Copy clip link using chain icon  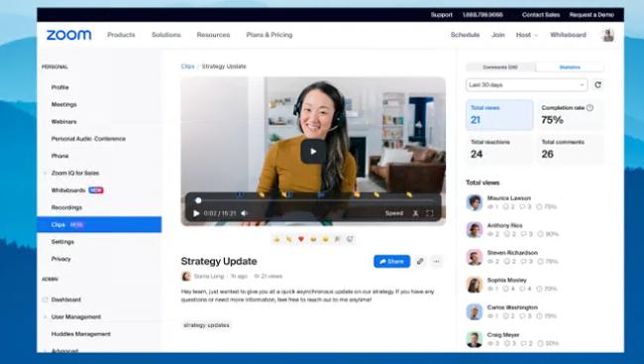click(x=420, y=261)
